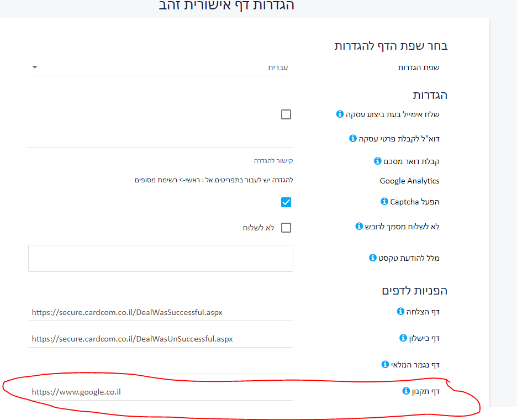The width and height of the screenshot is (517, 420).
Task: Click the דוא"ל לקבלת פרטי עסקה email field
Action: [x=161, y=139]
